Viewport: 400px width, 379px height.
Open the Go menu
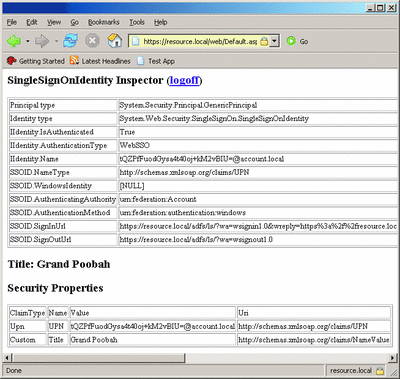pos(74,22)
